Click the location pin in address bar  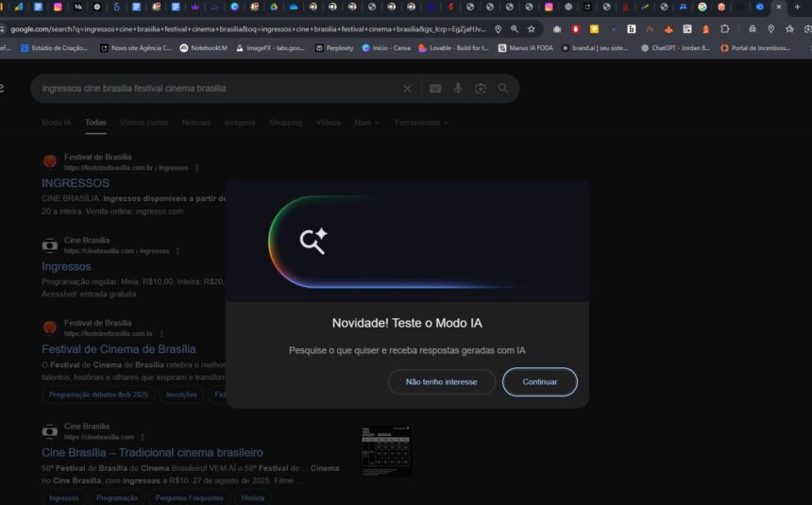coord(499,29)
